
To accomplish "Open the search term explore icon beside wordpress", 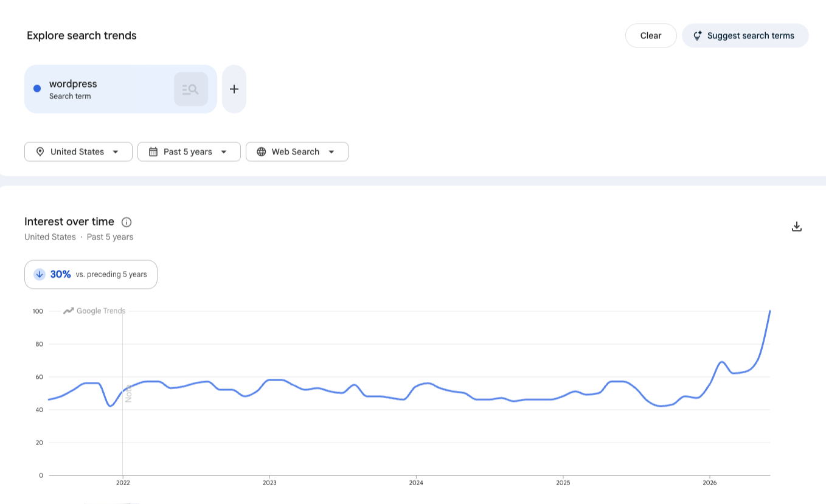I will click(x=191, y=89).
